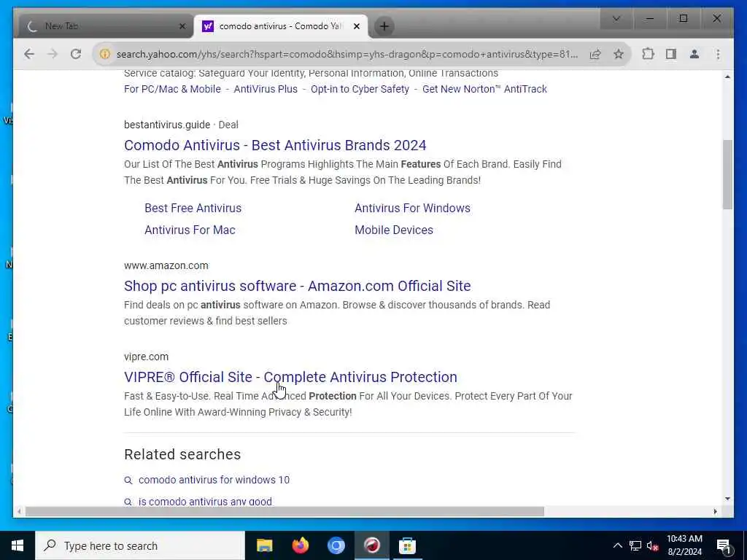Open the tab search dropdown arrow
Viewport: 747px width, 560px height.
click(x=616, y=18)
